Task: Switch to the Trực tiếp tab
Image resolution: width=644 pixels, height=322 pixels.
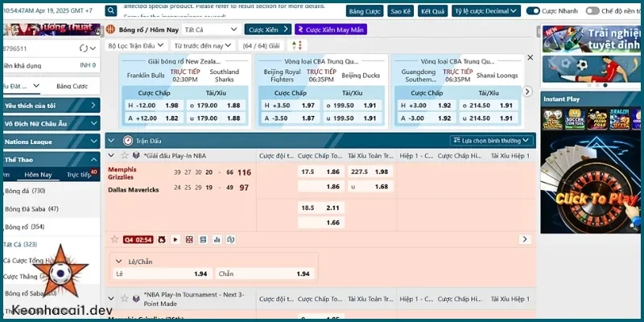Action: [79, 175]
